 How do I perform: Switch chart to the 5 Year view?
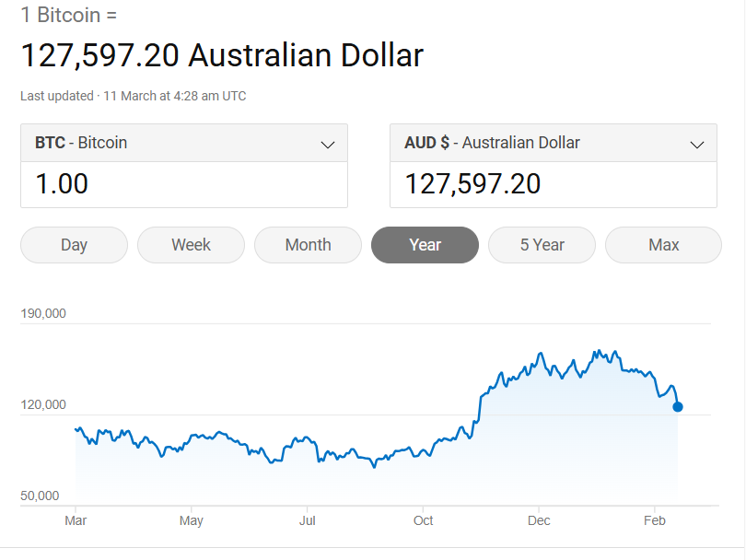(542, 245)
